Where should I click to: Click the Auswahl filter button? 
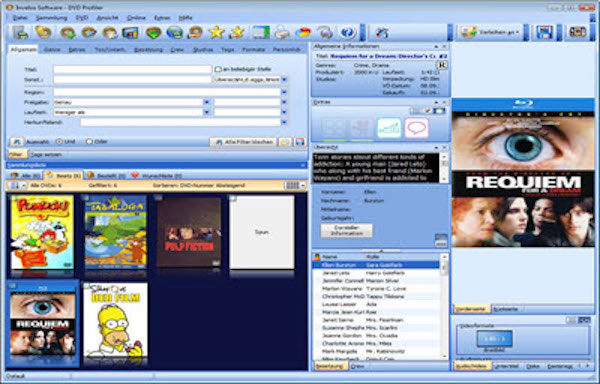tap(16, 142)
